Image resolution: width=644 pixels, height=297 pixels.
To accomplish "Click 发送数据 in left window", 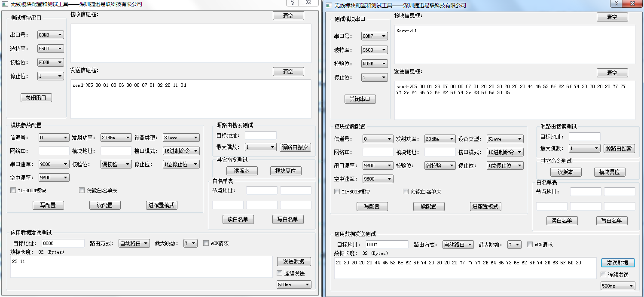I will 294,261.
